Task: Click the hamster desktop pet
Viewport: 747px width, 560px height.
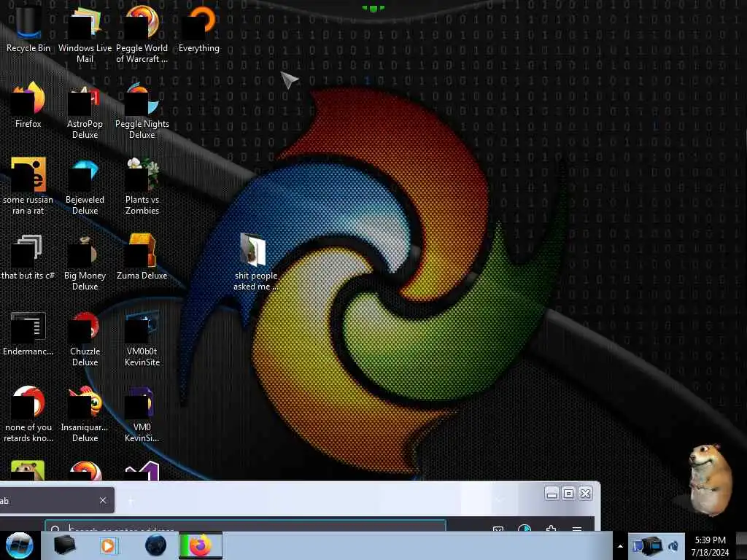Action: (709, 480)
